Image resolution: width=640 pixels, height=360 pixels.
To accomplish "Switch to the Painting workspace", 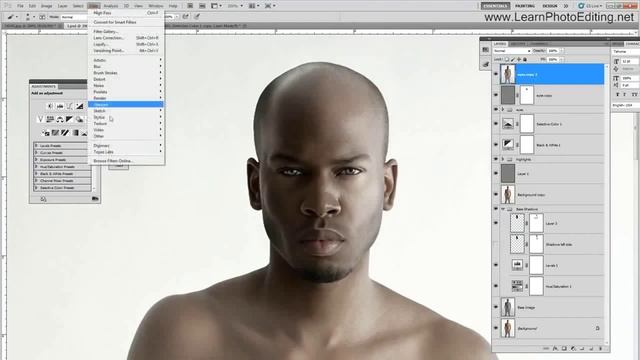I will (x=525, y=6).
